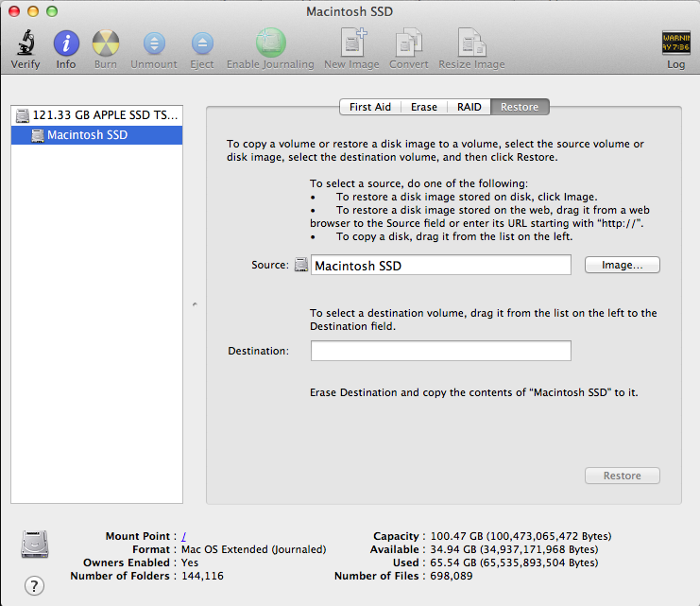Click the large disk icon near Mount Point
The height and width of the screenshot is (606, 700).
(x=35, y=544)
